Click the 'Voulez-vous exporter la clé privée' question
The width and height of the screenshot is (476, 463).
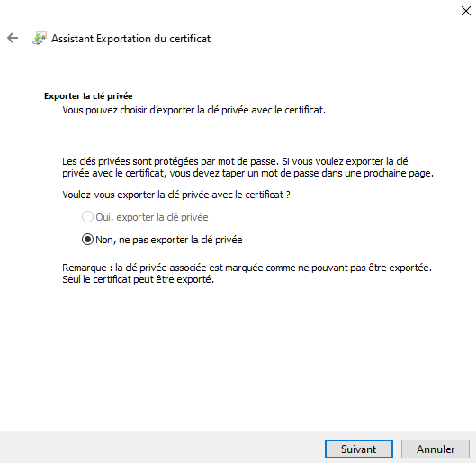[176, 195]
